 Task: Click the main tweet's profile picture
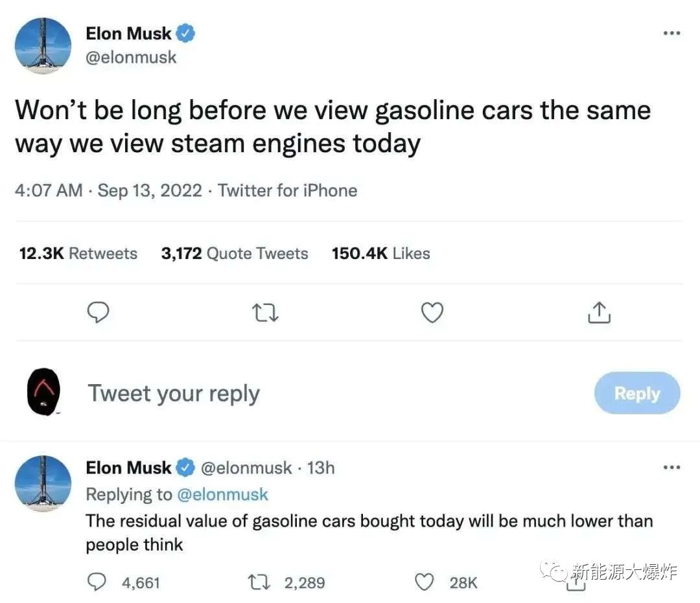[x=43, y=45]
